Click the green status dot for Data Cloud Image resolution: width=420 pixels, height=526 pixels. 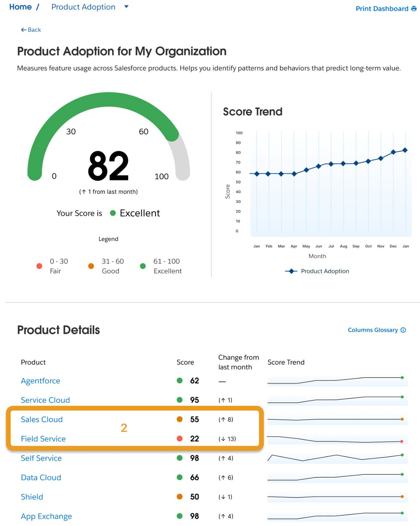point(180,477)
